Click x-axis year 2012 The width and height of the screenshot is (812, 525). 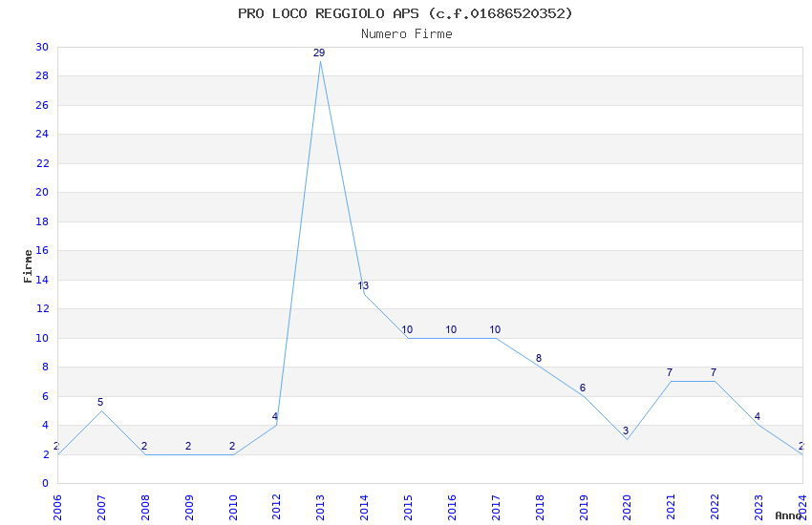(x=276, y=507)
